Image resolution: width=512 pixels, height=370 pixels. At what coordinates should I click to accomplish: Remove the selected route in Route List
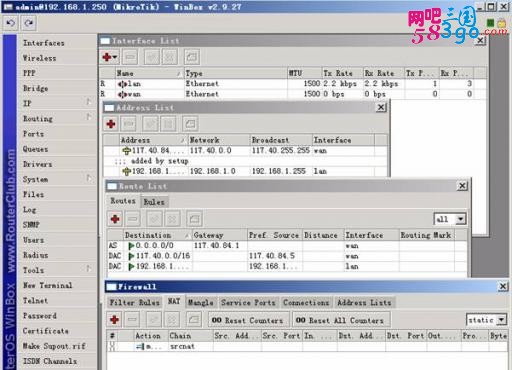pyautogui.click(x=133, y=219)
